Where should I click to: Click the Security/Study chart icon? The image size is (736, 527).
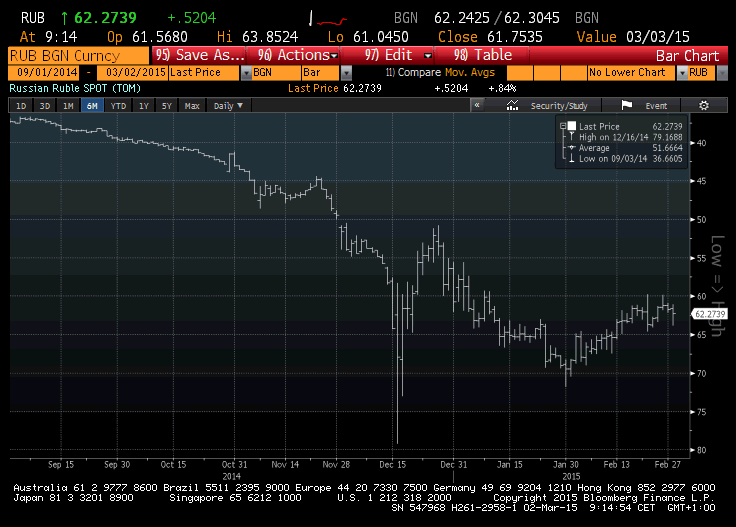point(512,106)
